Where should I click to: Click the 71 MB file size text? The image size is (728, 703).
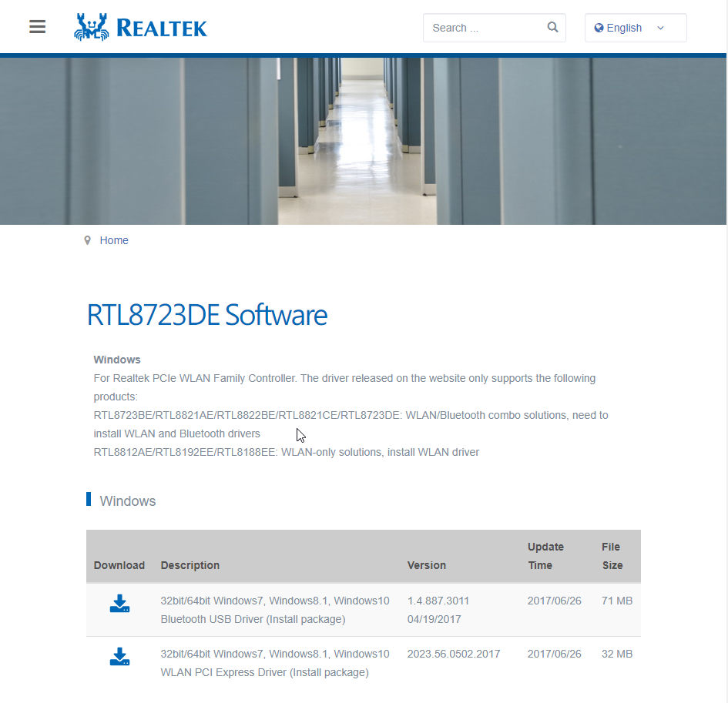coord(616,601)
